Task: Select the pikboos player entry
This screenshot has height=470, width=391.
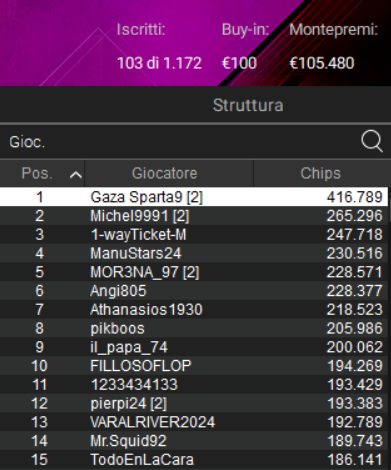Action: pos(194,328)
